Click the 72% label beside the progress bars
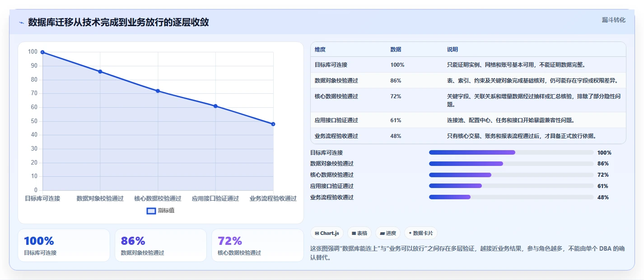644x280 pixels. point(603,175)
